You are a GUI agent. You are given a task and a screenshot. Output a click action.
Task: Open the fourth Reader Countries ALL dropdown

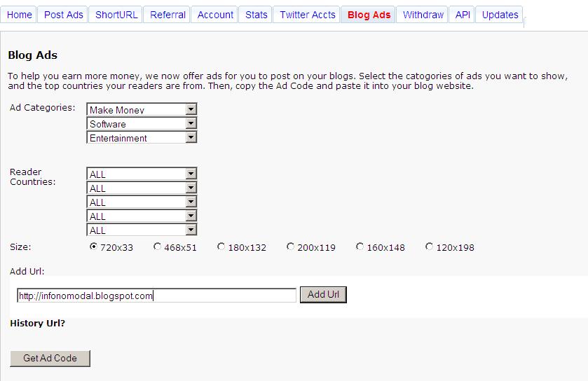pyautogui.click(x=142, y=216)
